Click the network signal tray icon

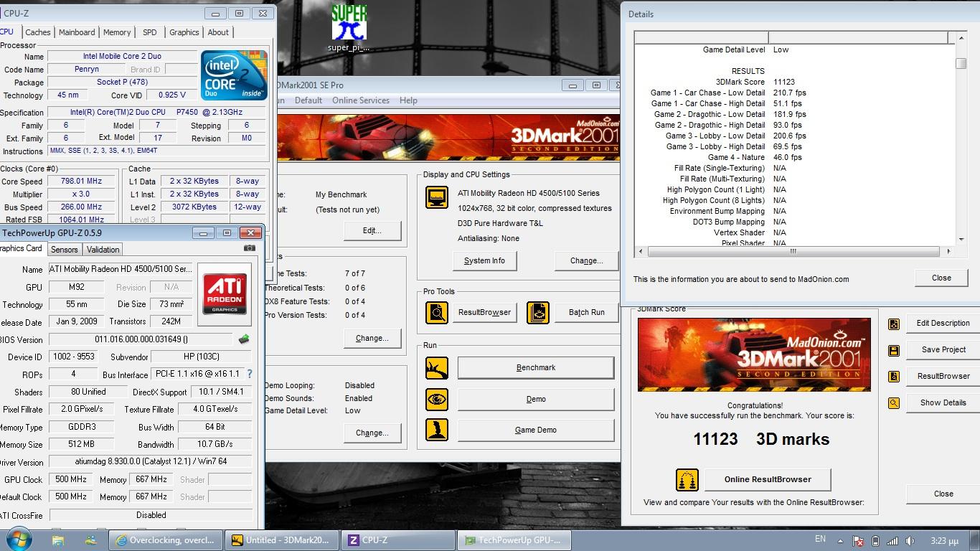(x=892, y=541)
